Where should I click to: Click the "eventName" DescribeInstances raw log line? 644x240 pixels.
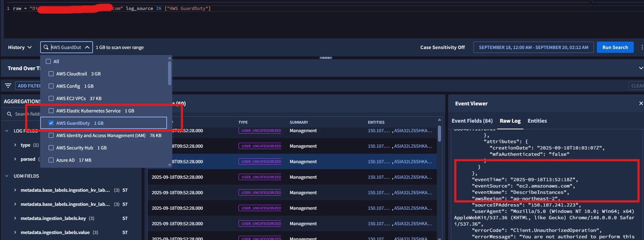point(520,192)
